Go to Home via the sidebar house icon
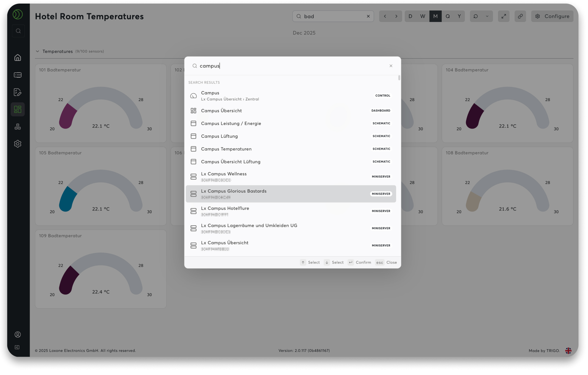Viewport: 588px width, 375px height. [18, 57]
